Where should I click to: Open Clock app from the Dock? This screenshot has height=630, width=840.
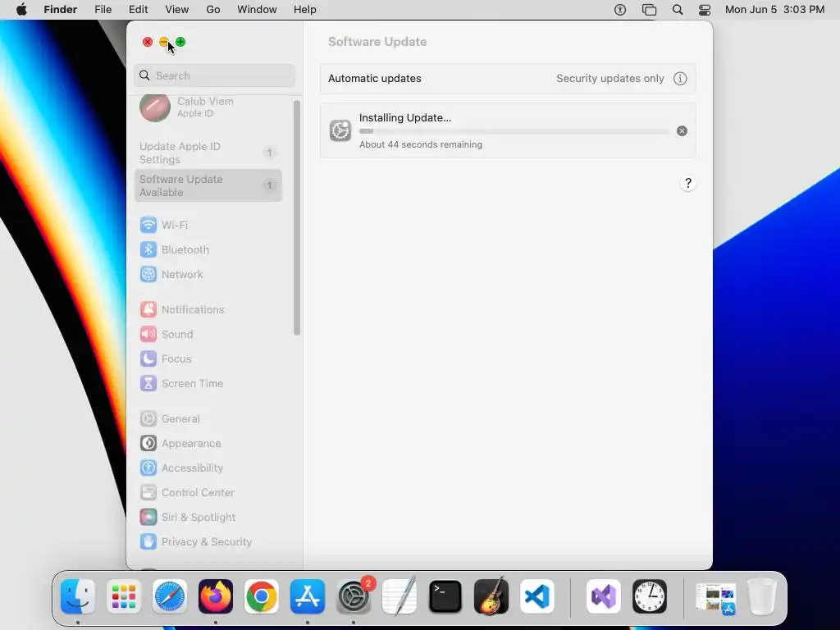[650, 596]
